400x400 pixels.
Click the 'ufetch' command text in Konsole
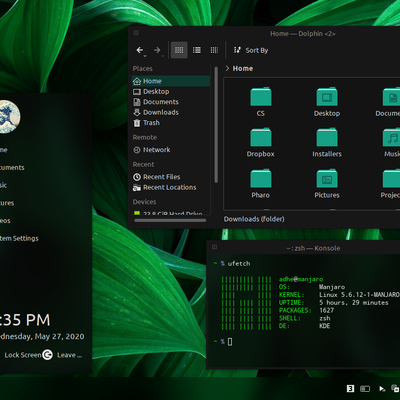(239, 264)
